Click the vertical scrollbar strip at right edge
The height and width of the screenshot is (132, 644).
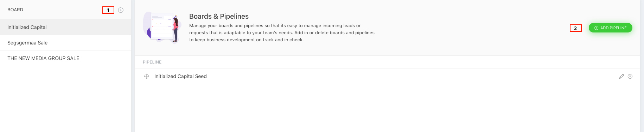tap(642, 66)
